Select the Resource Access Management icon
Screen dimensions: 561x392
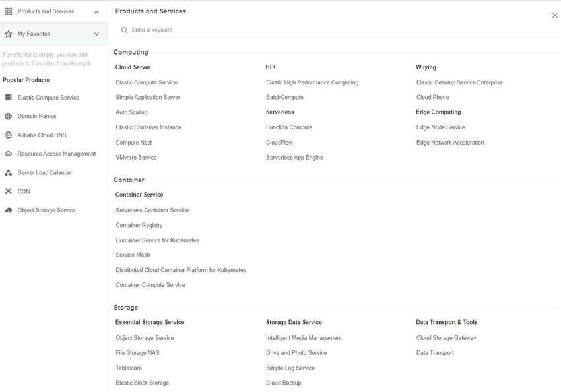9,153
